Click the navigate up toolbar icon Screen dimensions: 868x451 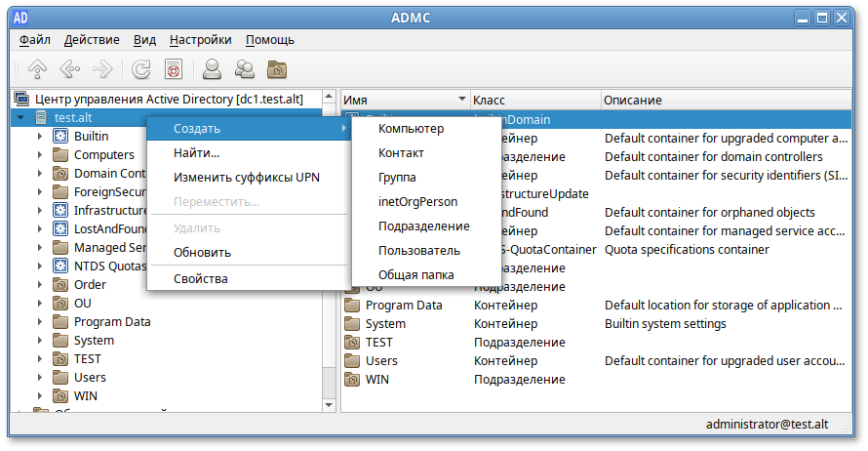[x=38, y=69]
